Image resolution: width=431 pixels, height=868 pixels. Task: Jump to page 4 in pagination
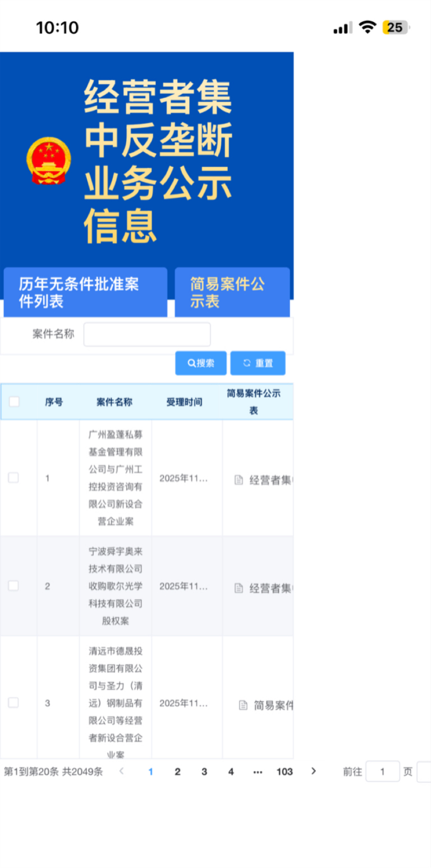click(231, 771)
